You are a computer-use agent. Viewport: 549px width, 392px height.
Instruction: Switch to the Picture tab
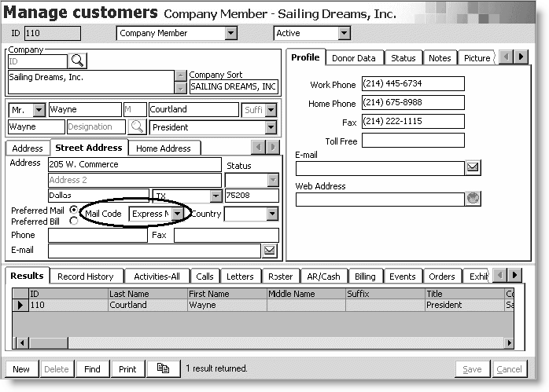477,58
